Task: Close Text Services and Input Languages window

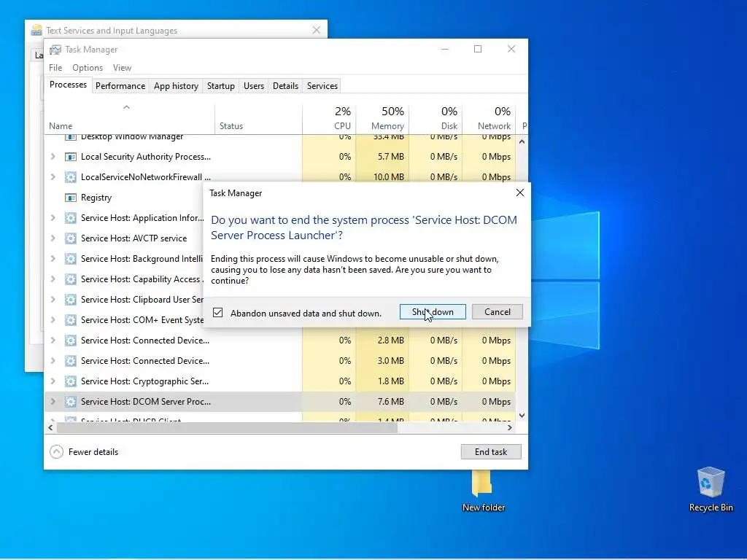Action: [x=317, y=30]
